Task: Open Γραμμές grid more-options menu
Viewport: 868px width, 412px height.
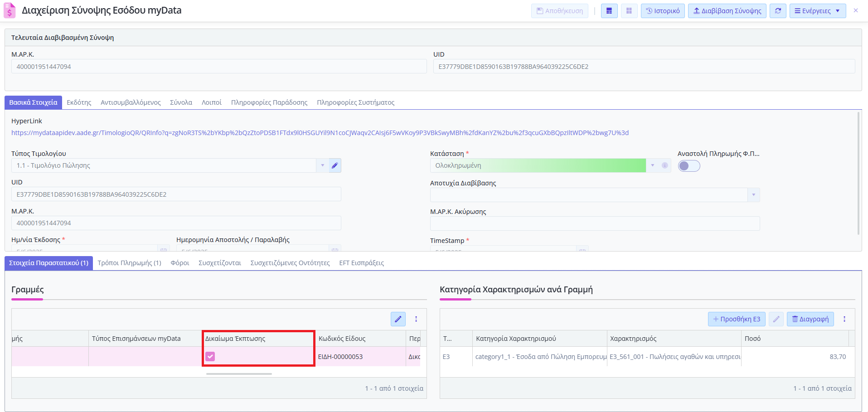Action: pos(416,319)
